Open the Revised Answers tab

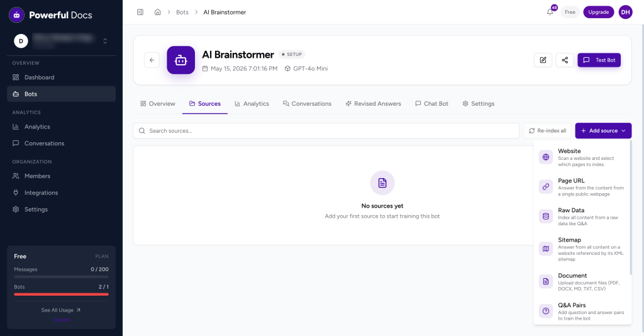(x=374, y=104)
